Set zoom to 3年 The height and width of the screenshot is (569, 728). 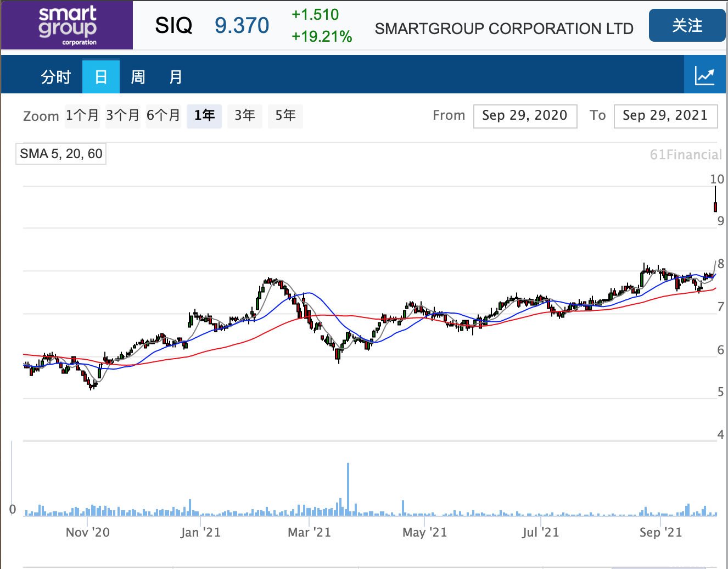245,115
